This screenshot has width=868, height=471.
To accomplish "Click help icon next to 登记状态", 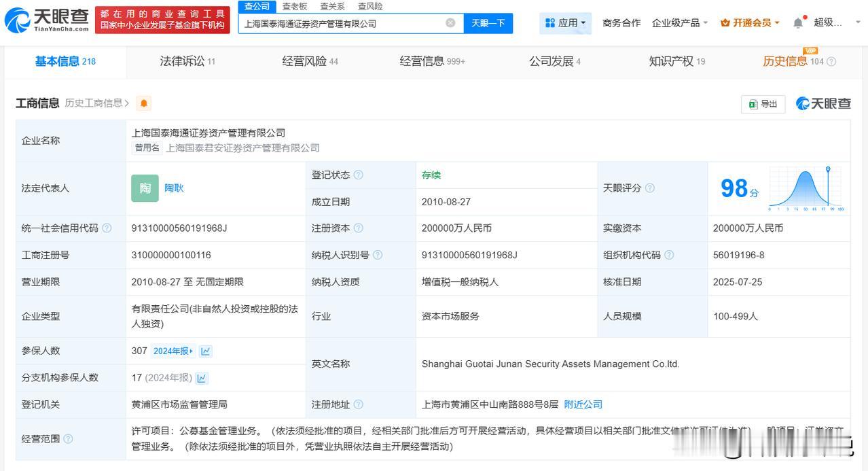I will (359, 175).
